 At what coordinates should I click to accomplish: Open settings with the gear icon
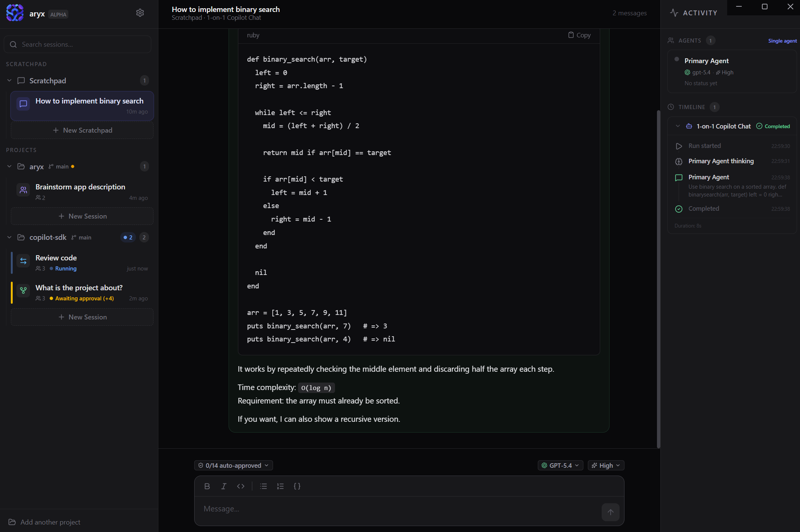click(140, 13)
